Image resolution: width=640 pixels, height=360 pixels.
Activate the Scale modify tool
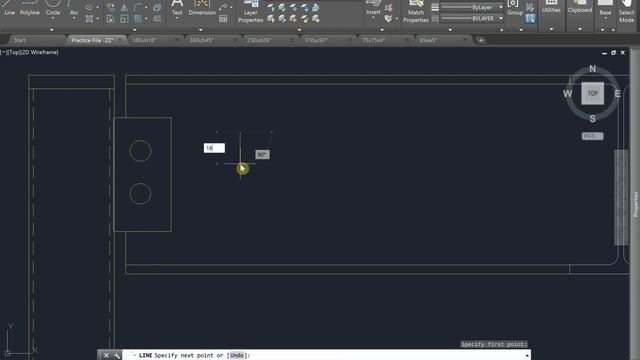(x=124, y=19)
